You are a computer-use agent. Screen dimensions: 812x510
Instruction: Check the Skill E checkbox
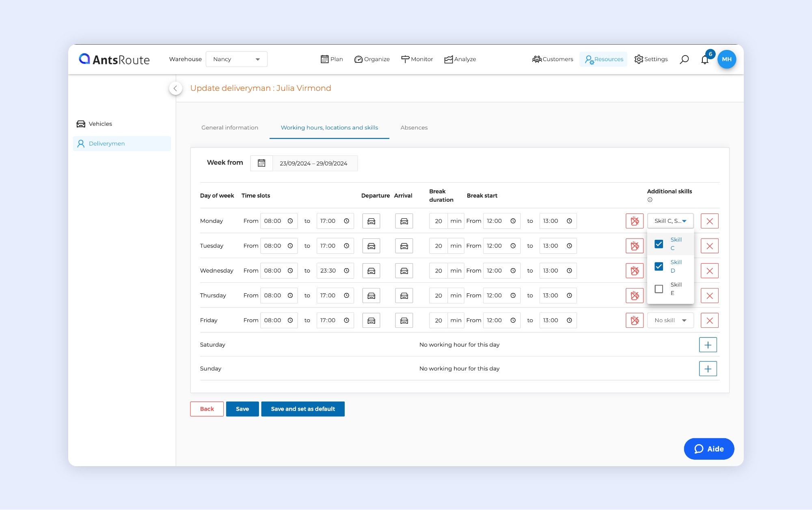coord(659,289)
